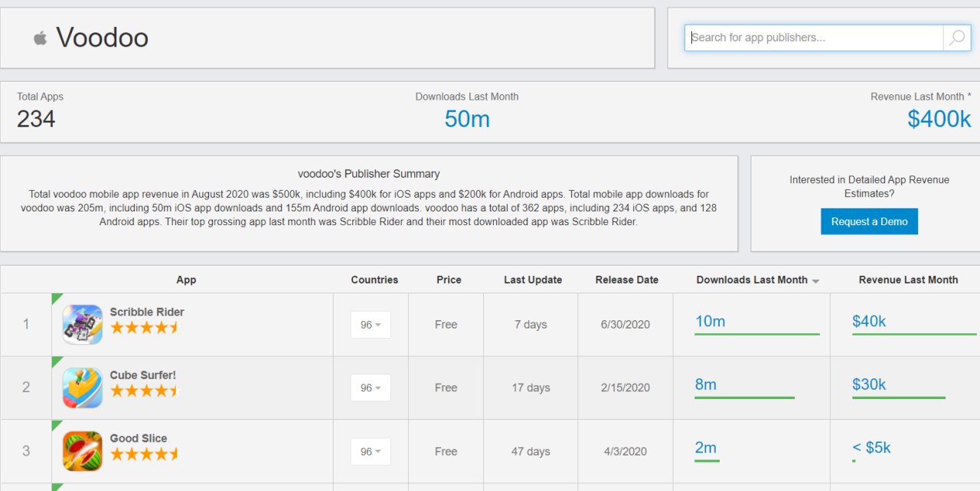Image resolution: width=980 pixels, height=491 pixels.
Task: Click the 2/15/2020 release date
Action: (626, 388)
